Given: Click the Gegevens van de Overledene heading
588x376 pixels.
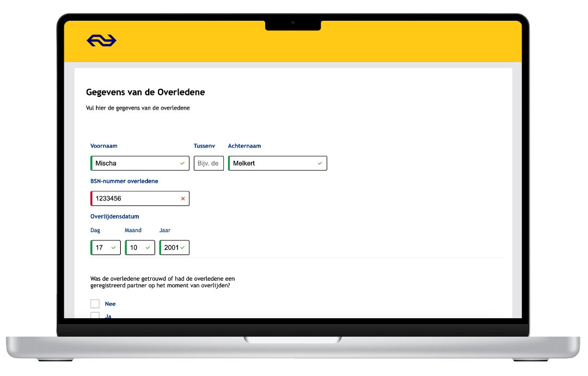Looking at the screenshot, I should point(145,92).
